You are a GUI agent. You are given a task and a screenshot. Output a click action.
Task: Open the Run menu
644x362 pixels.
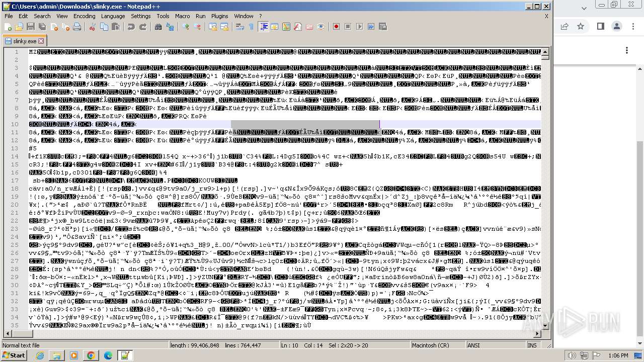coord(200,16)
